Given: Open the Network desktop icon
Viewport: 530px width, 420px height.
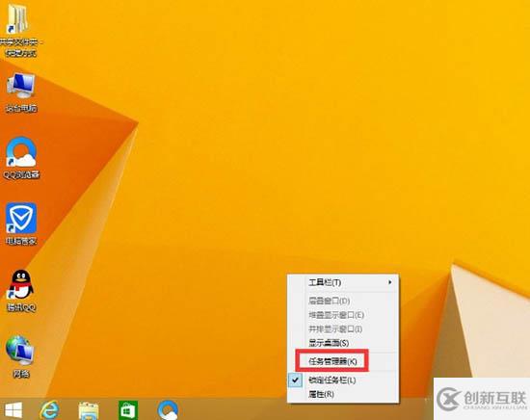Looking at the screenshot, I should (x=20, y=356).
